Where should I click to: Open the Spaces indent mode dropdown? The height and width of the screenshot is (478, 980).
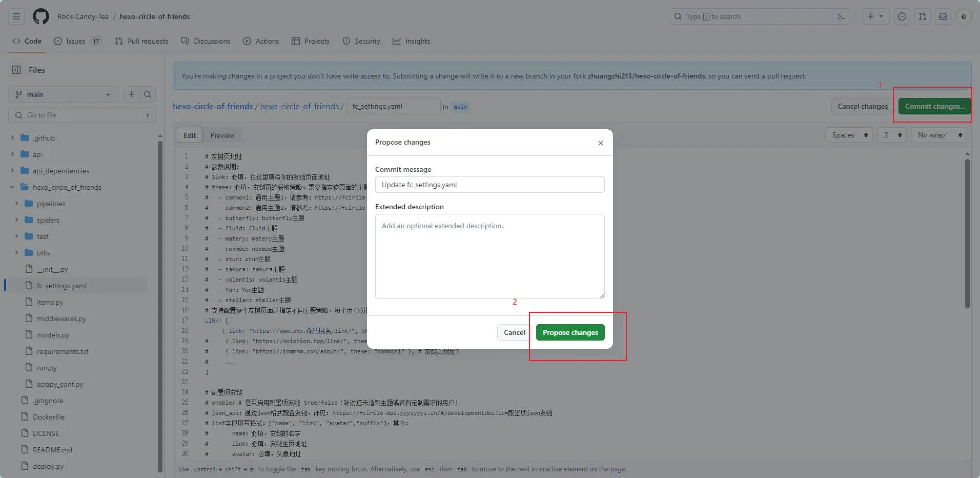tap(849, 135)
